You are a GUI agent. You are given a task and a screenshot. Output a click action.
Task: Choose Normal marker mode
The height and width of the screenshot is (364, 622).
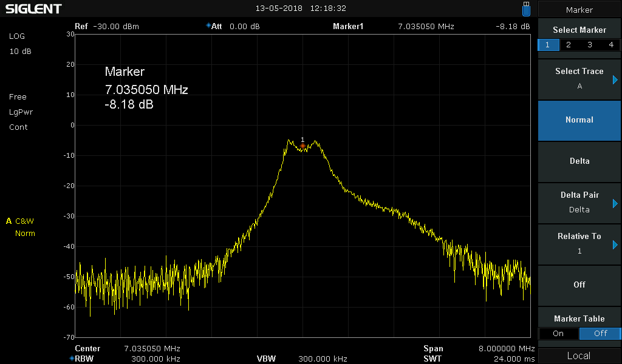point(579,120)
